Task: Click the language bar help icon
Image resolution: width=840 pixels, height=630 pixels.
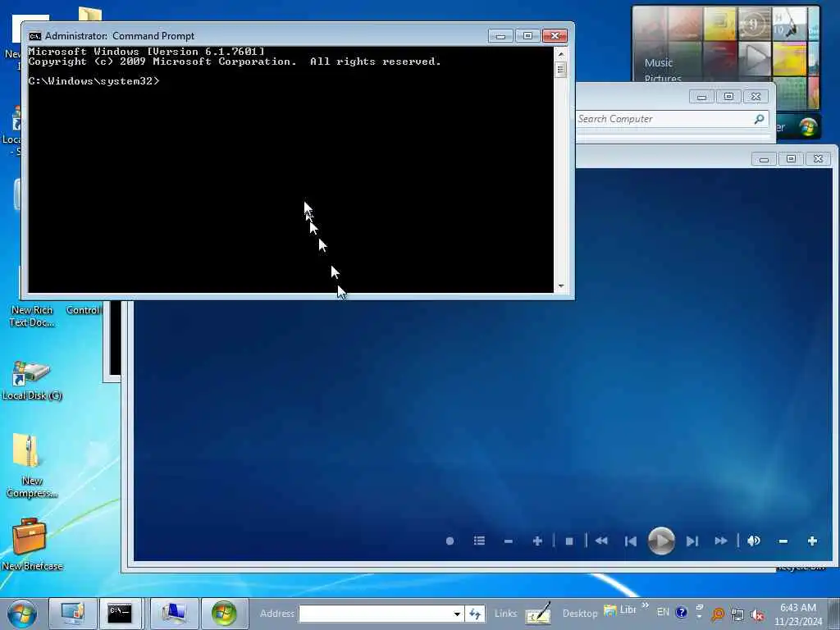Action: [x=682, y=612]
